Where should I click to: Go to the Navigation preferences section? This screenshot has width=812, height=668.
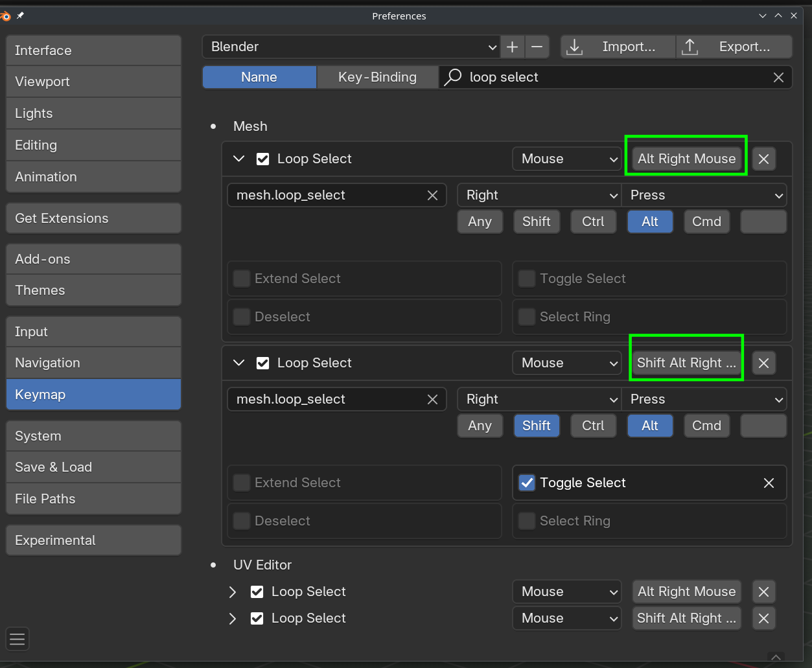click(x=93, y=363)
